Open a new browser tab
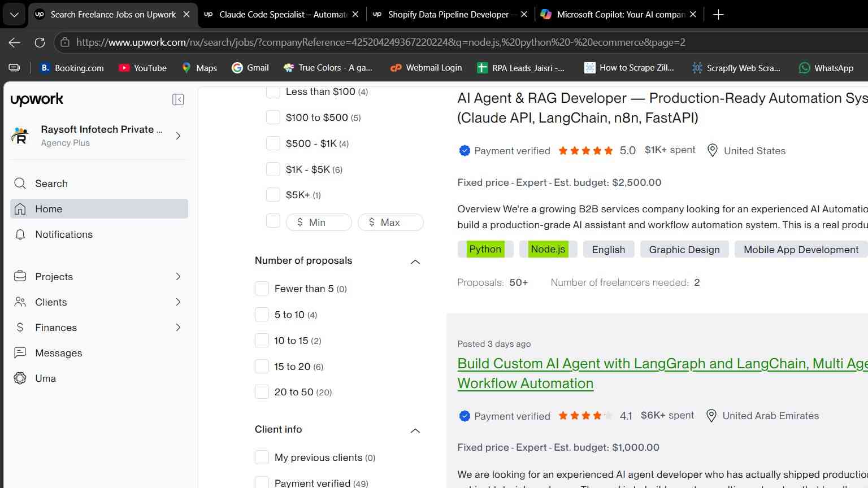This screenshot has width=868, height=488. pyautogui.click(x=718, y=15)
